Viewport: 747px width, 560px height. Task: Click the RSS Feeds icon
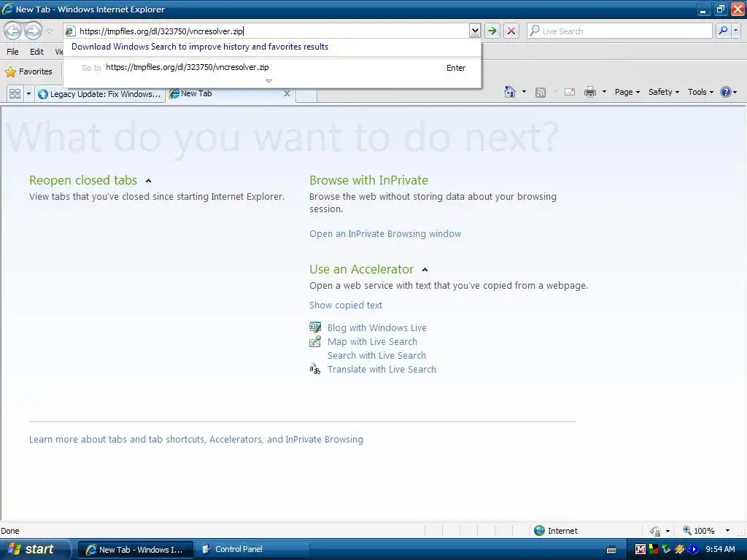[x=541, y=93]
